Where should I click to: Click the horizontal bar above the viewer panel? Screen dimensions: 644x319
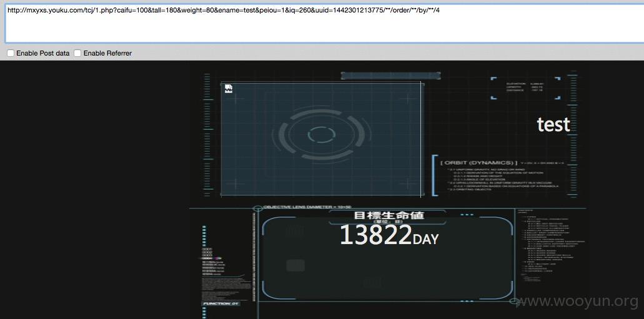390,76
